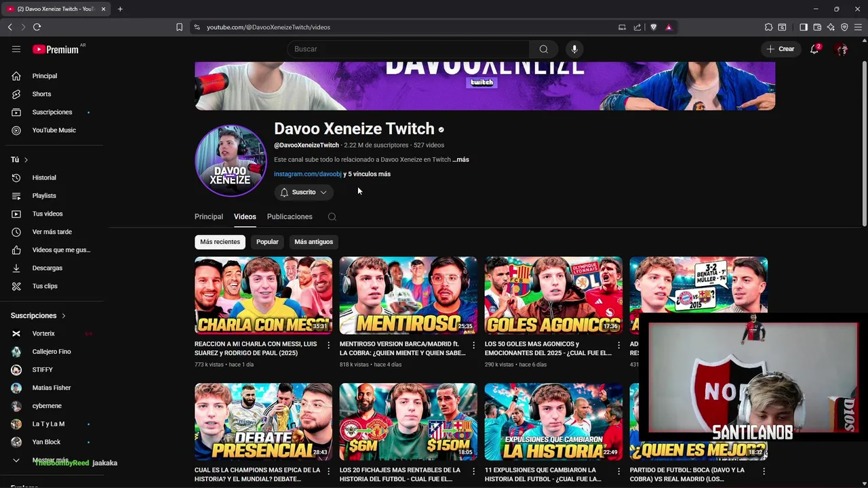Open the Brave Wallet icon
This screenshot has width=868, height=488.
(x=817, y=27)
